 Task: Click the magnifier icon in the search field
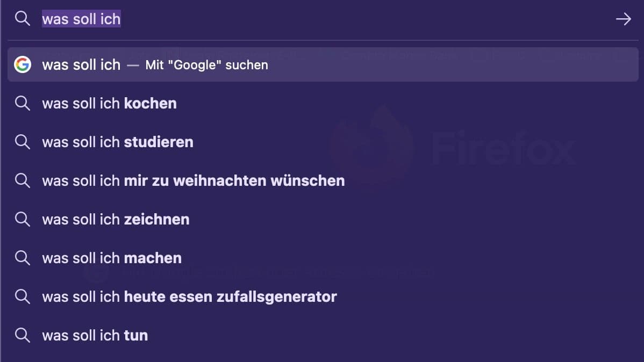(22, 19)
